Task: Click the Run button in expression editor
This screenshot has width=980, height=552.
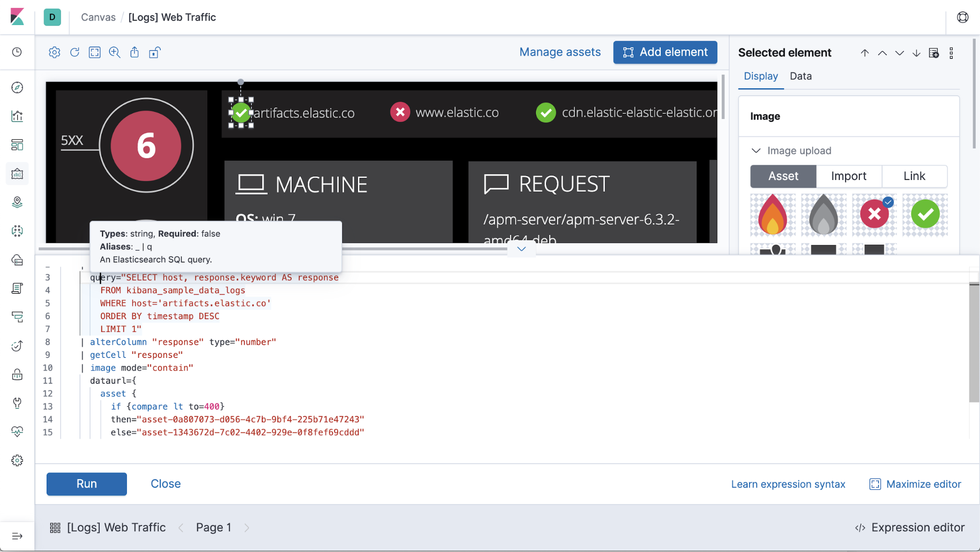Action: pyautogui.click(x=86, y=483)
